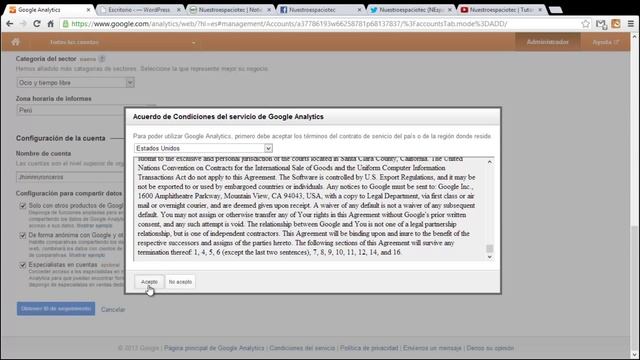Image resolution: width=640 pixels, height=360 pixels.
Task: Open the Todas las cuentas dropdown
Action: point(122,42)
